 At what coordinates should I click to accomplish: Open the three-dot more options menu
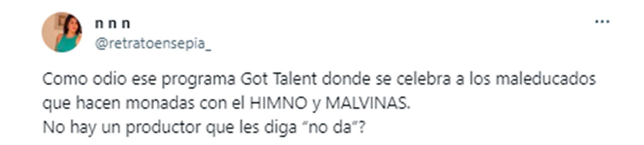[602, 22]
